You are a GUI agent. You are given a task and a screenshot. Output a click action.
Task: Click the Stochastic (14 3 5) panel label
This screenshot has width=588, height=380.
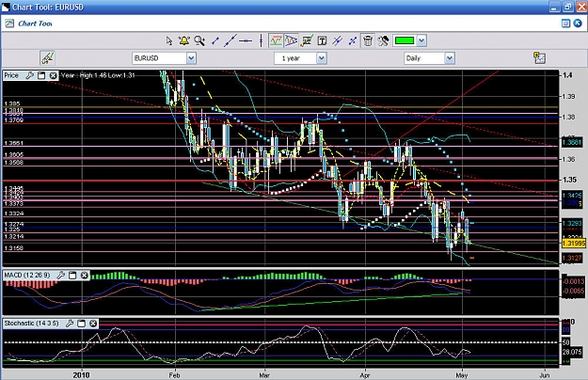coord(31,324)
